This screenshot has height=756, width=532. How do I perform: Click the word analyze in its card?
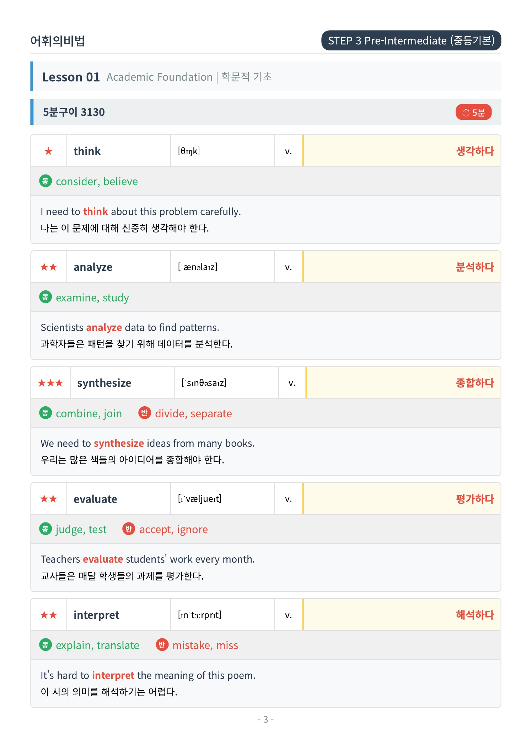[x=93, y=267]
